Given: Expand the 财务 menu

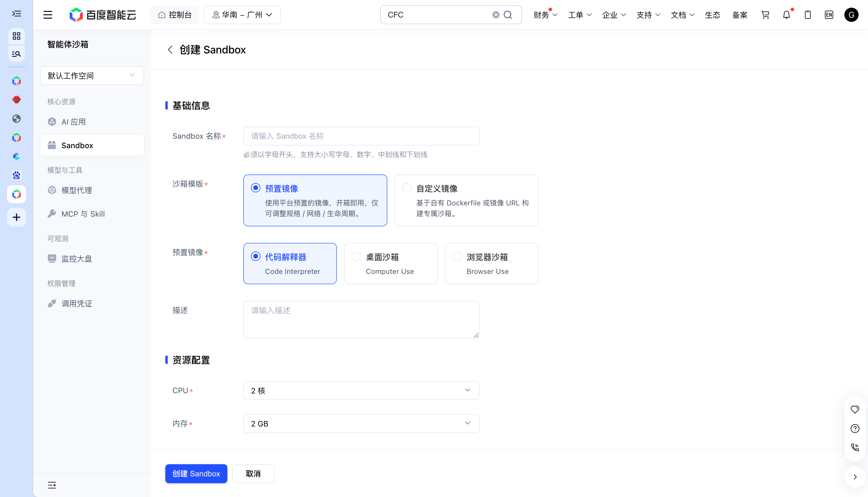Looking at the screenshot, I should pos(545,15).
